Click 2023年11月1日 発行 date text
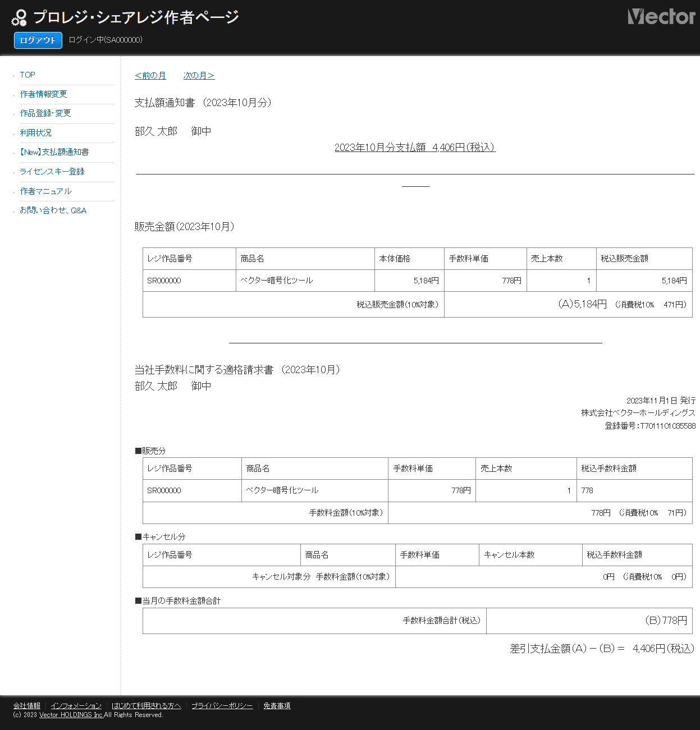 pos(661,401)
